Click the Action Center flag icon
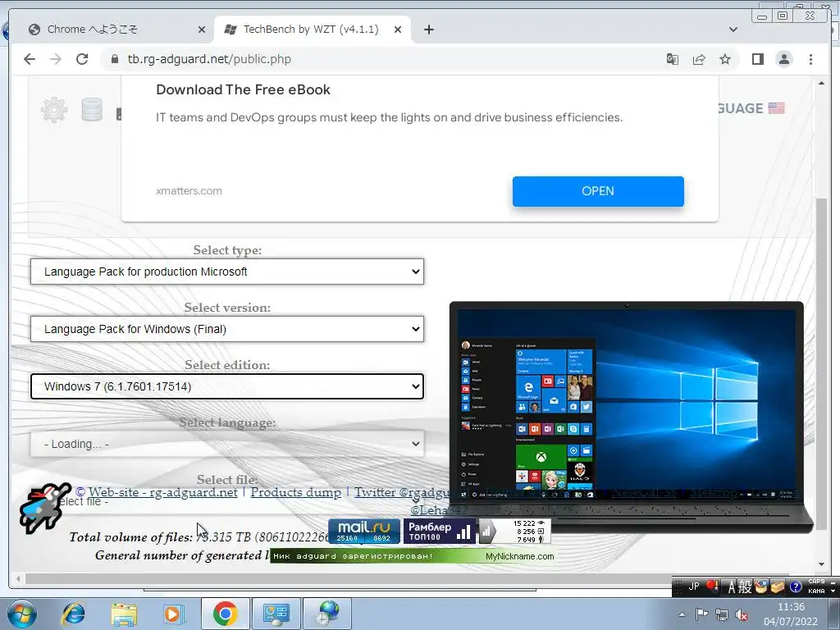The image size is (840, 630). point(701,614)
